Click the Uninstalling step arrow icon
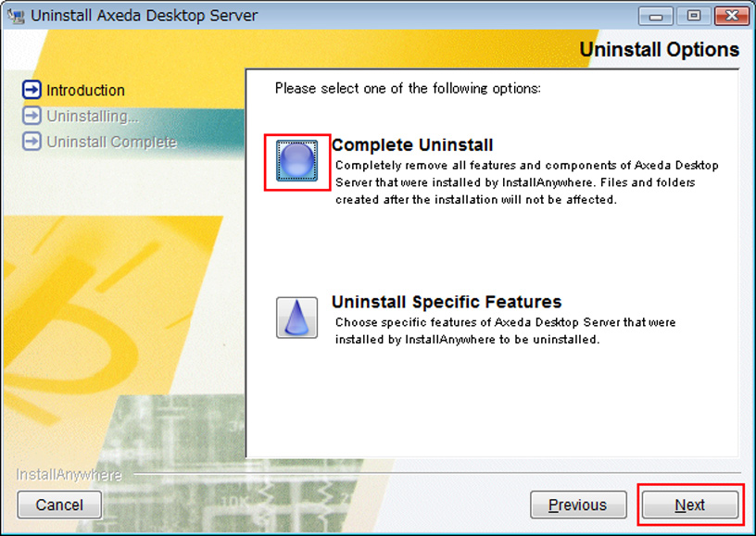Viewport: 756px width, 536px height. (x=31, y=116)
